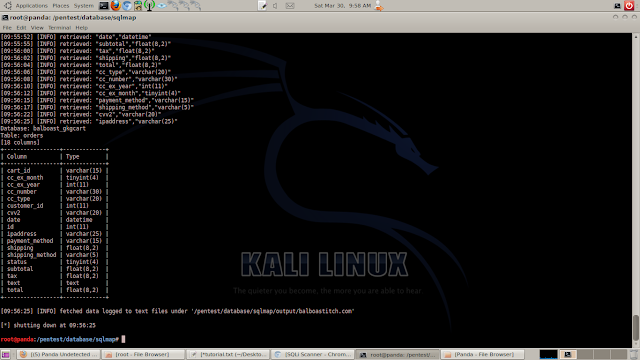The width and height of the screenshot is (640, 360).
Task: Click the 'Type' table header
Action: point(73,157)
